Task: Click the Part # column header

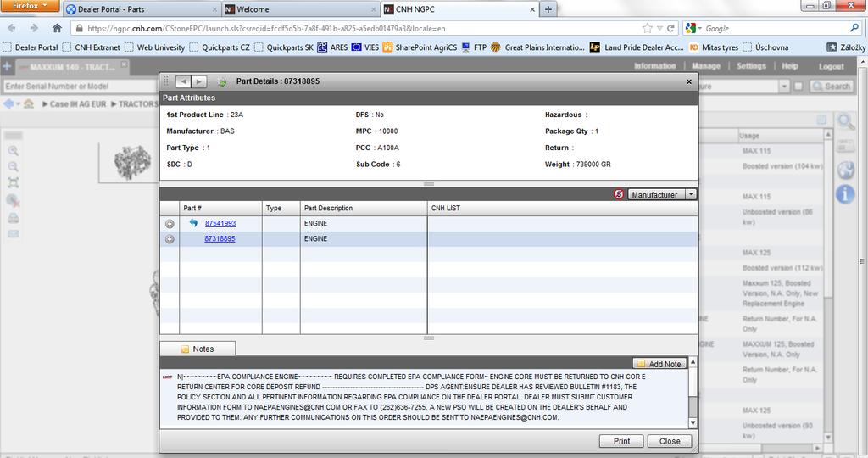Action: (x=220, y=209)
